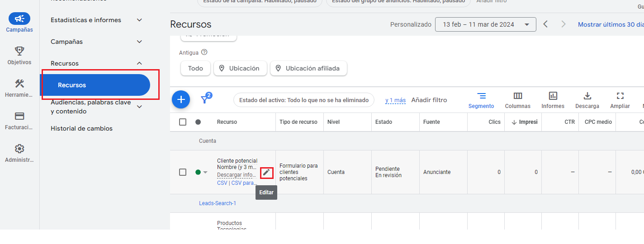Open Herramientas tools icon
644x244 pixels.
[19, 84]
